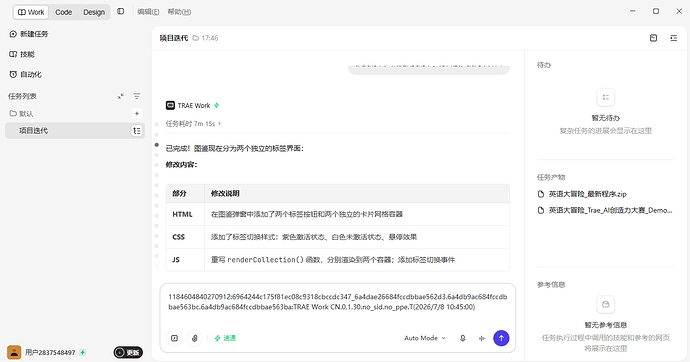690x362 pixels.
Task: Switch to the Work tab
Action: coord(31,12)
